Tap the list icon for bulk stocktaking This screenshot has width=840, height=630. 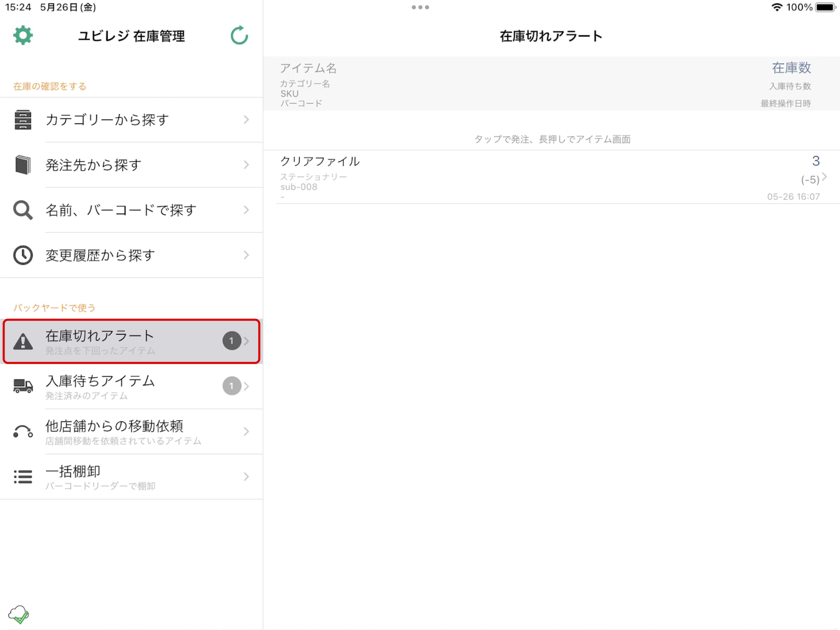point(23,477)
